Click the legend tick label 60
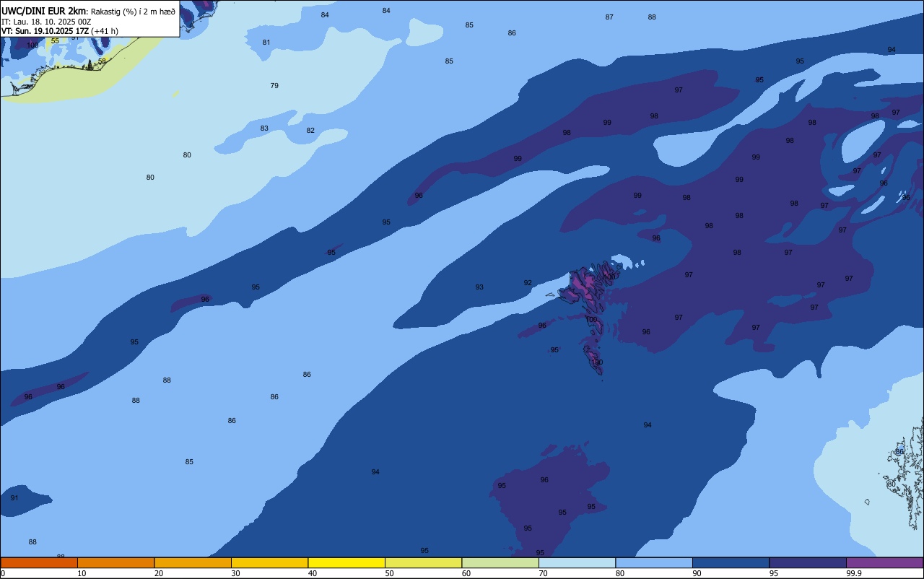 coord(466,573)
